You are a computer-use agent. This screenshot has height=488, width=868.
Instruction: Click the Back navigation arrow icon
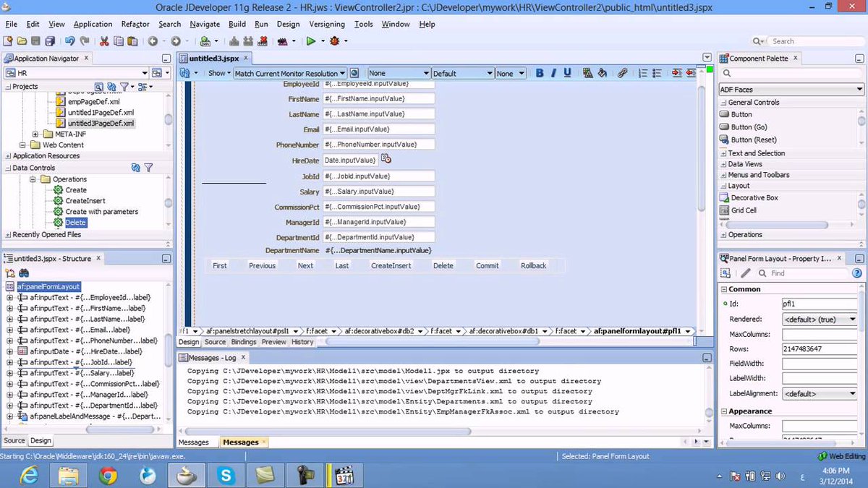153,41
